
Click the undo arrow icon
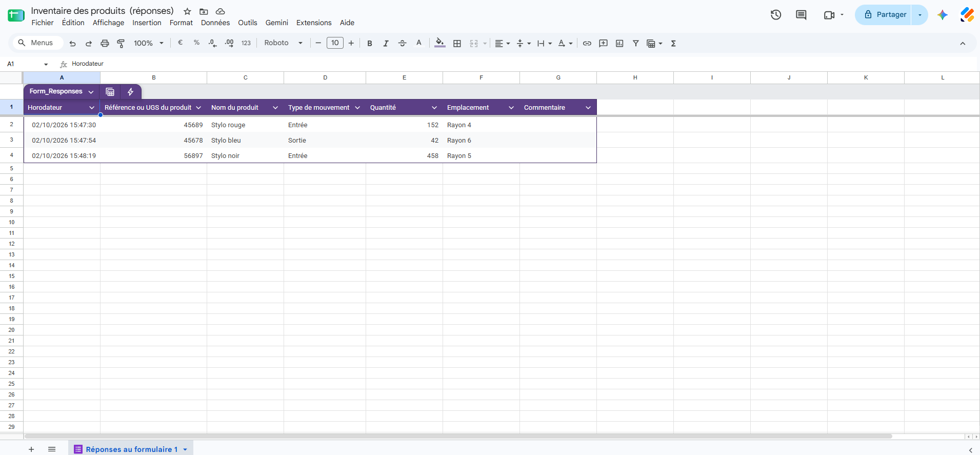[72, 44]
